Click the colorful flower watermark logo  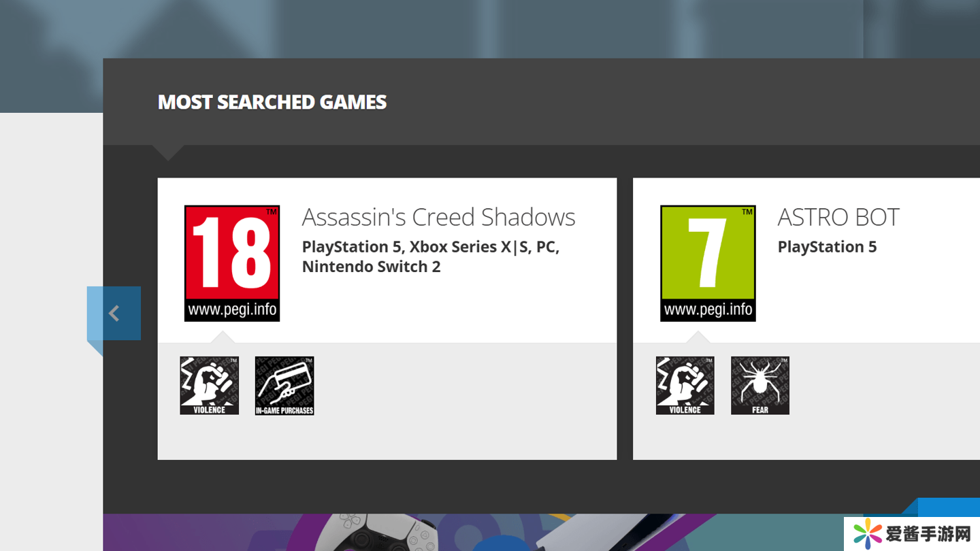tap(868, 534)
